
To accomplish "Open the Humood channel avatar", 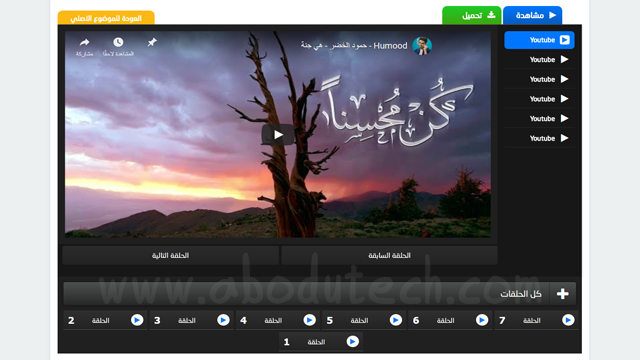I will pos(422,46).
